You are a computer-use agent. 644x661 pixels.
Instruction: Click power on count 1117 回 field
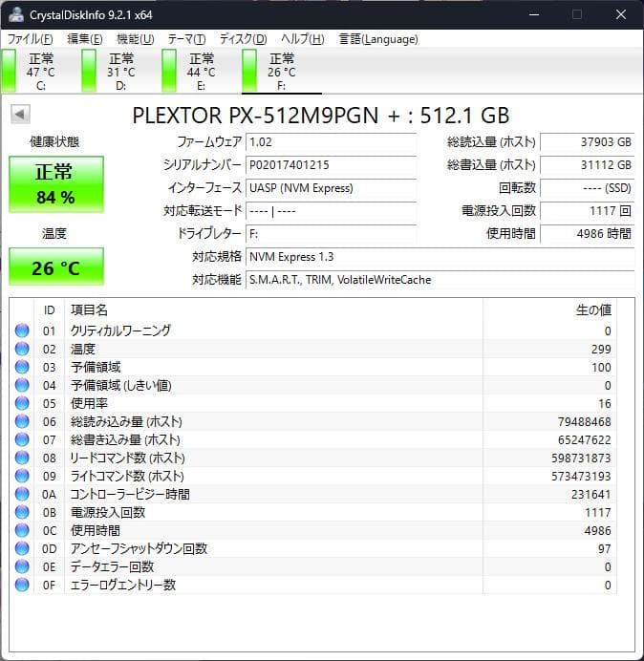[587, 211]
